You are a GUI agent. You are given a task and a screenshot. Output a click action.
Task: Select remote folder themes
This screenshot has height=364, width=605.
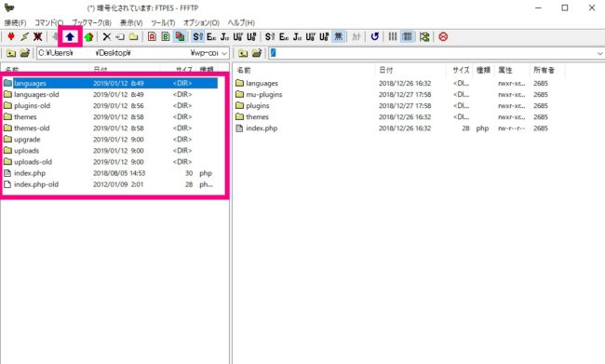[x=257, y=117]
